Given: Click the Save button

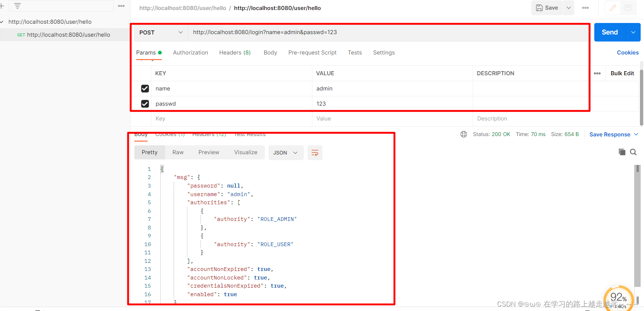Looking at the screenshot, I should 547,8.
